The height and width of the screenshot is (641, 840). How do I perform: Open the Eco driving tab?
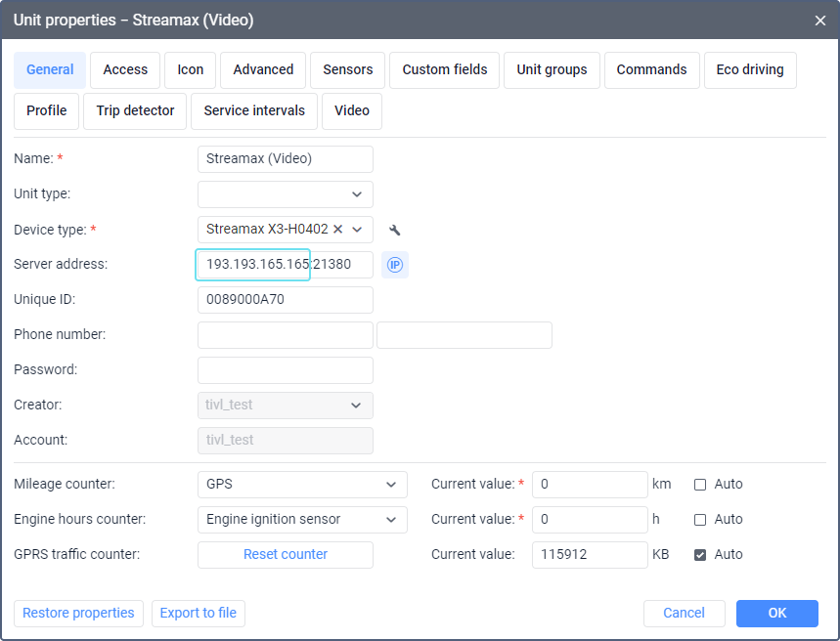point(750,69)
